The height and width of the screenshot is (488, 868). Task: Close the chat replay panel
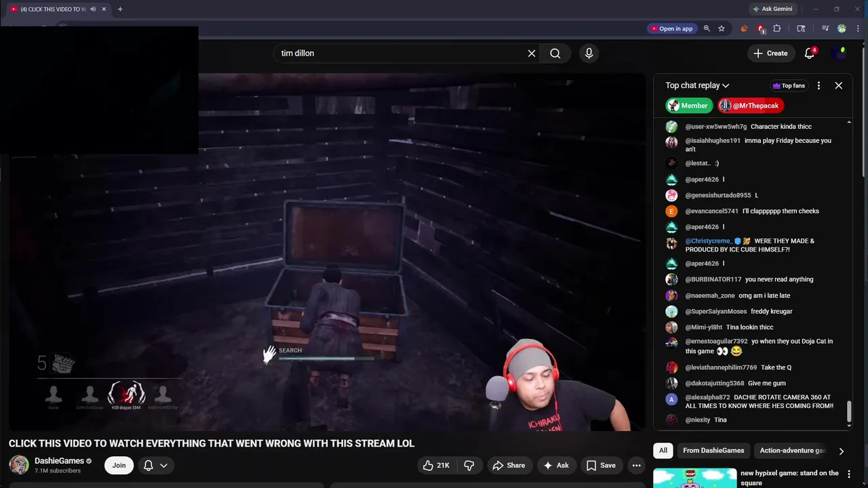click(839, 85)
